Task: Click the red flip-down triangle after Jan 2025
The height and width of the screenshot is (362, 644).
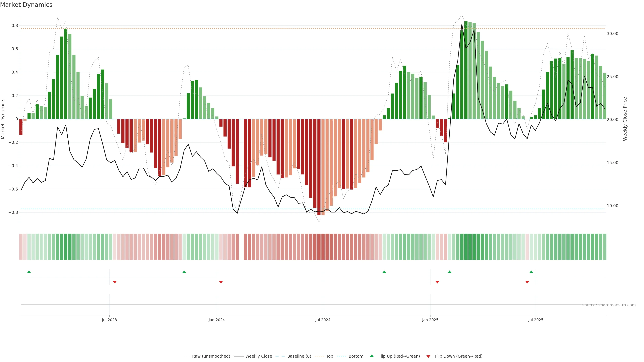Action: (437, 282)
